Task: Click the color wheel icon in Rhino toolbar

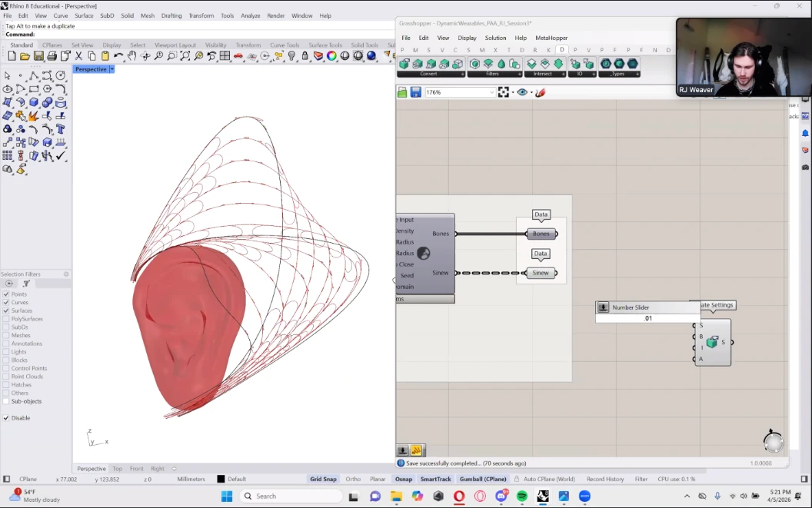Action: pyautogui.click(x=331, y=56)
